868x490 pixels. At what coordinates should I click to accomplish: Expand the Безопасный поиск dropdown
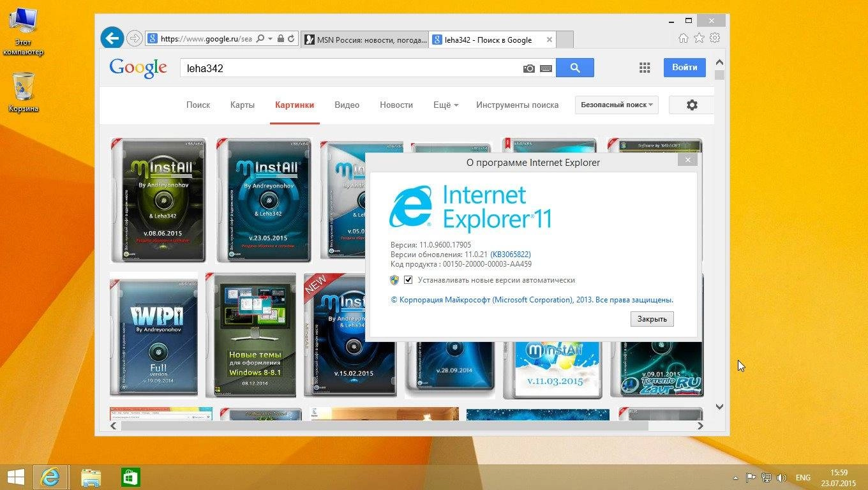[x=617, y=105]
